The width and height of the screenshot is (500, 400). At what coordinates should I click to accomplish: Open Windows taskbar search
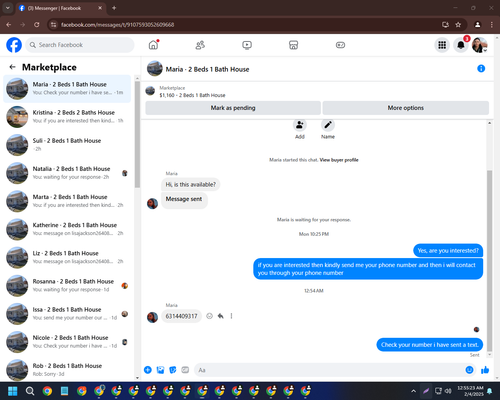pyautogui.click(x=30, y=391)
